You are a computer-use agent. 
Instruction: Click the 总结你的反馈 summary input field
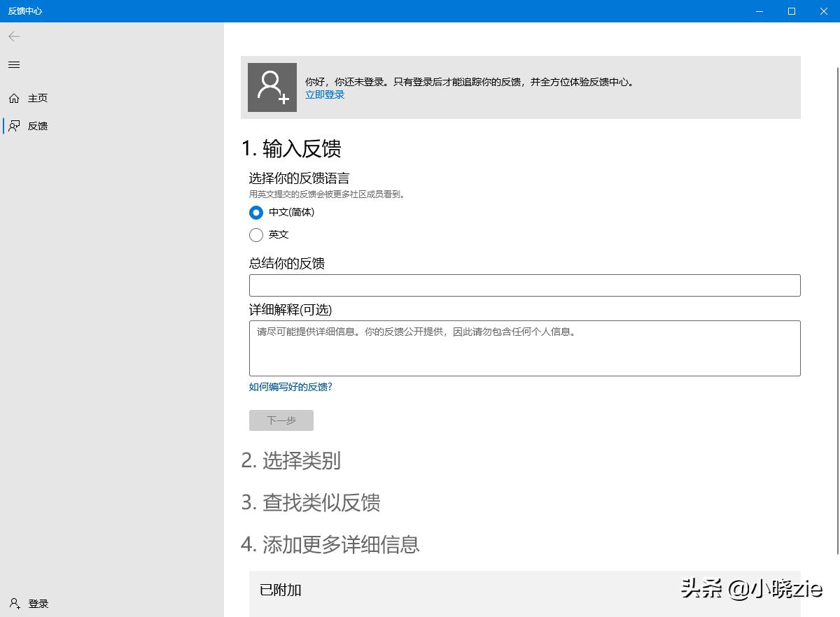click(524, 285)
